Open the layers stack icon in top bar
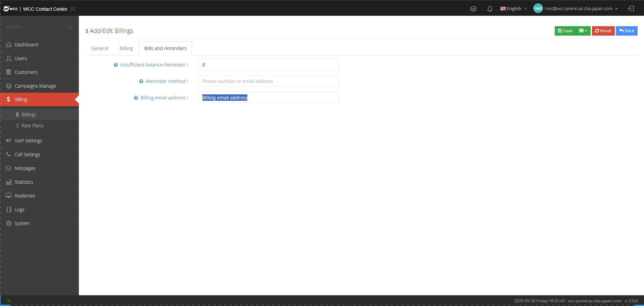 point(473,9)
